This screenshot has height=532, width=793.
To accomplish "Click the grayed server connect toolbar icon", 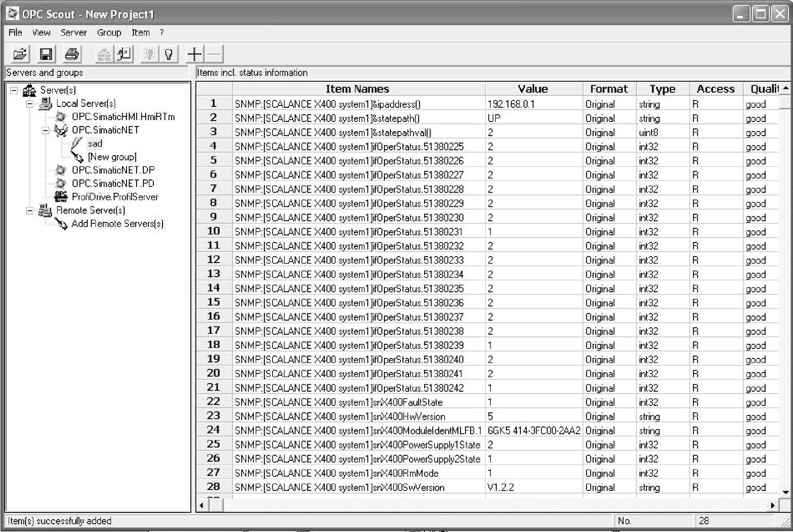I will [104, 54].
